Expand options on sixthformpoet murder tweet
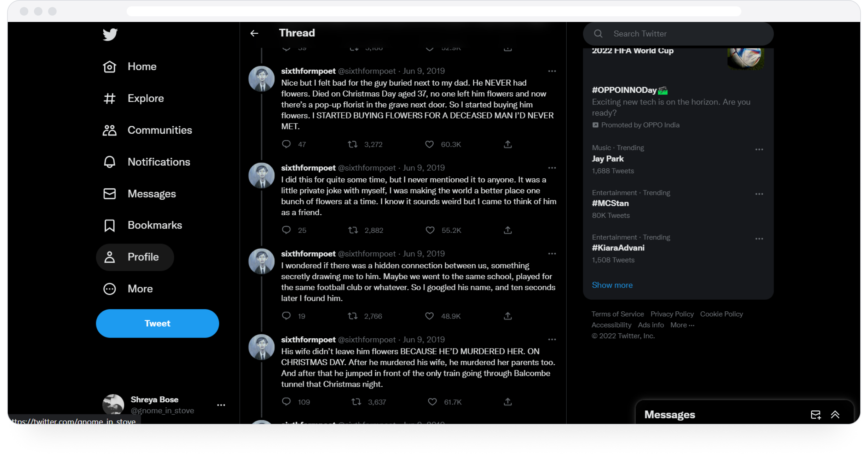 [552, 339]
